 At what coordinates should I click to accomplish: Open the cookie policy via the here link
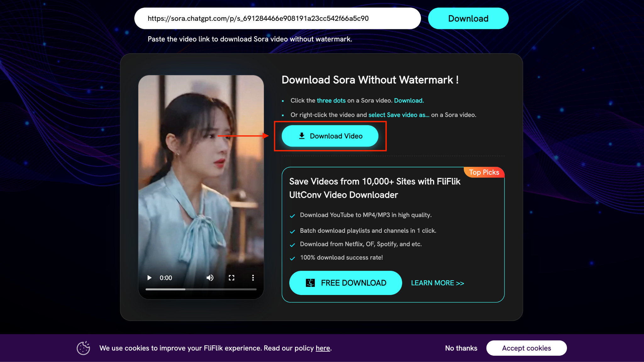[323, 348]
